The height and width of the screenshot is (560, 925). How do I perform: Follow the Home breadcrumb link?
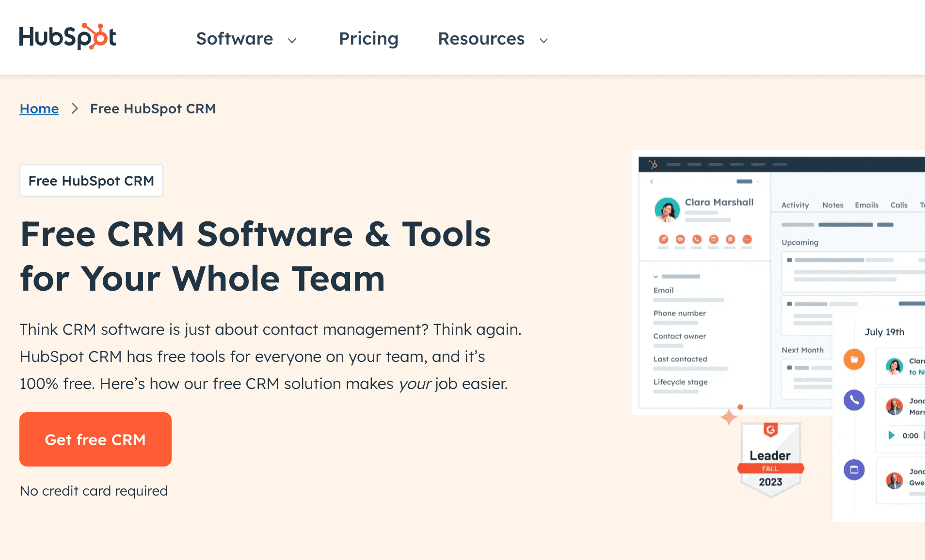(39, 109)
